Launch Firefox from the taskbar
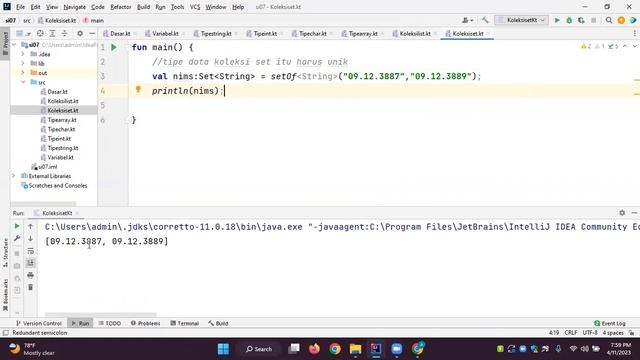 314,349
